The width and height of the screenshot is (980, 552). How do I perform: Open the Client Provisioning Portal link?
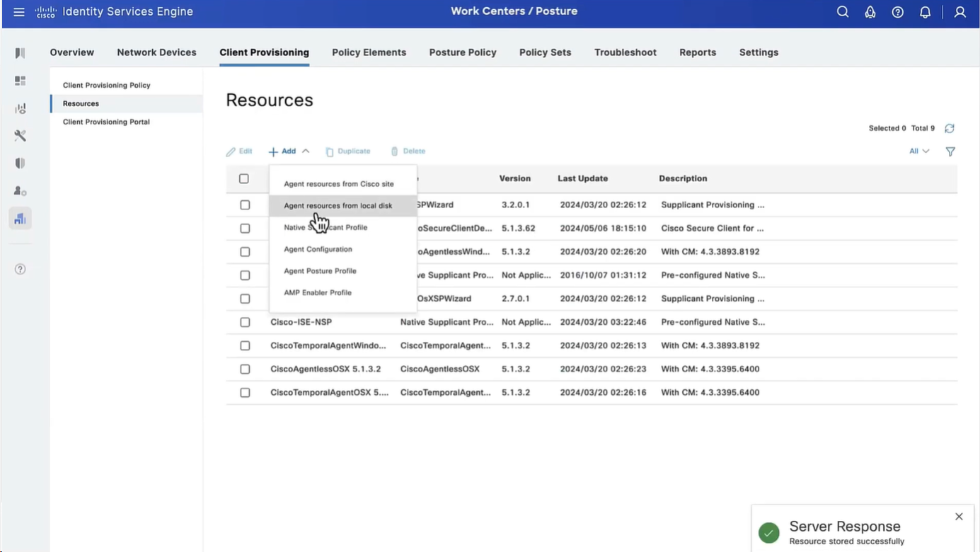[106, 122]
